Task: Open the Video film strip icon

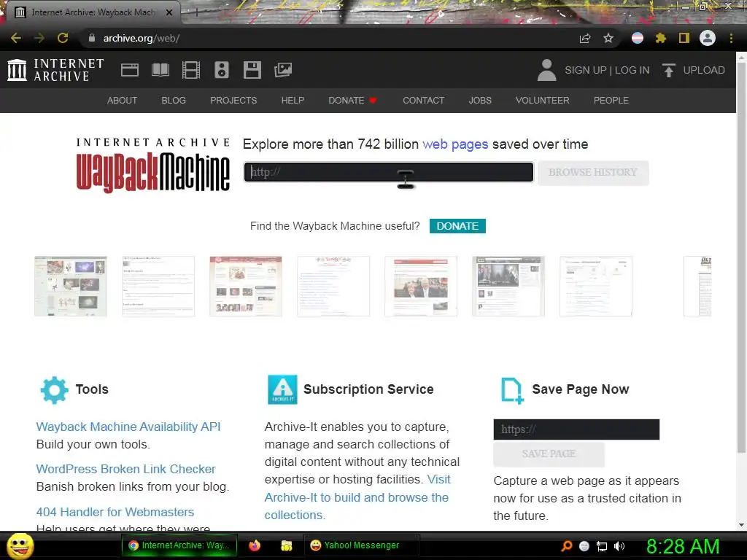Action: click(x=191, y=70)
